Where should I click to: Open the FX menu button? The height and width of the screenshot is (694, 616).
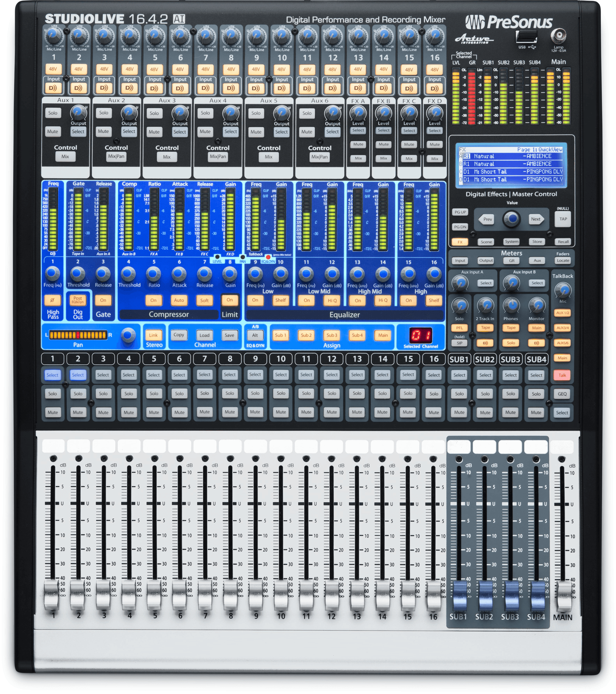pyautogui.click(x=460, y=242)
